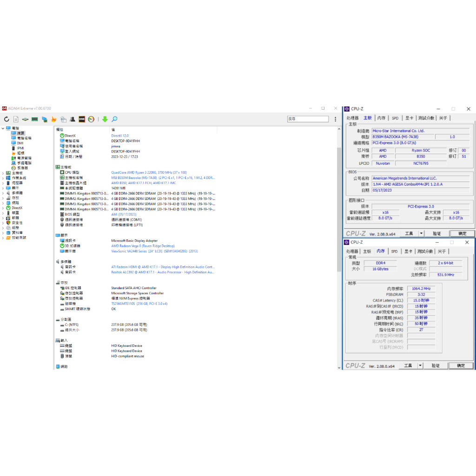Click the magnifying glass search icon
The height and width of the screenshot is (476, 476).
[x=114, y=119]
